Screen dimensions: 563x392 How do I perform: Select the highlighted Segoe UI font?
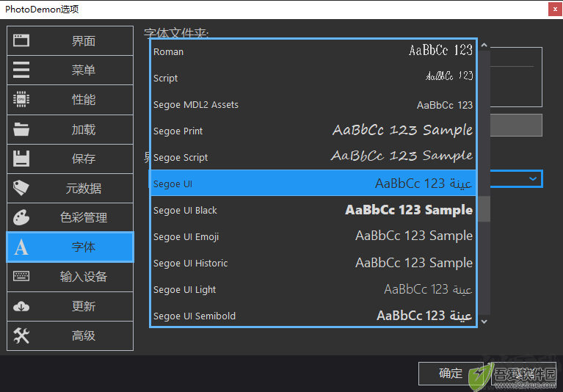tap(313, 183)
